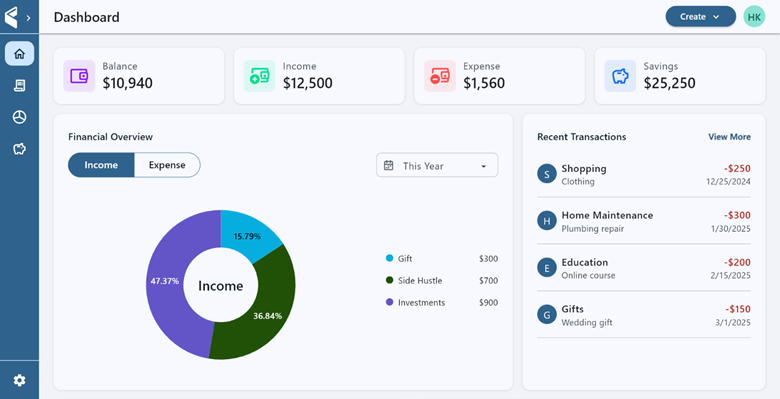Click the $12,500 income value
This screenshot has width=780, height=399.
click(x=308, y=83)
